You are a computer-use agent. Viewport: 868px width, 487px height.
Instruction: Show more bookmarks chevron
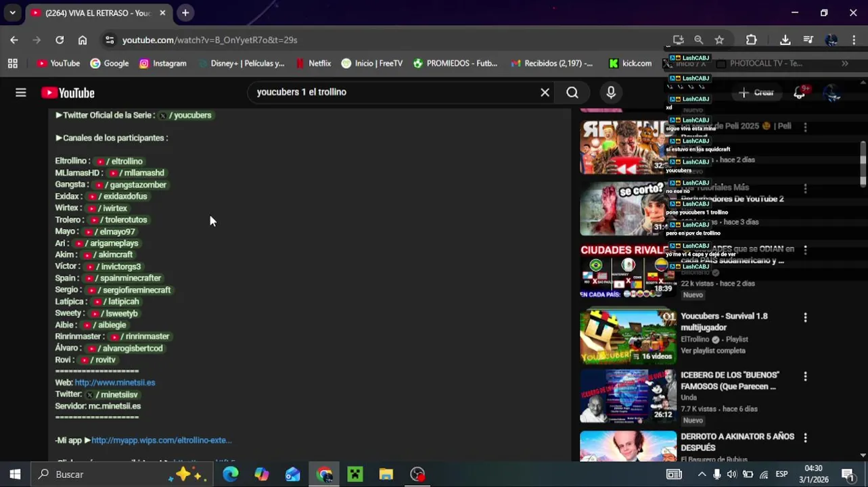point(845,63)
